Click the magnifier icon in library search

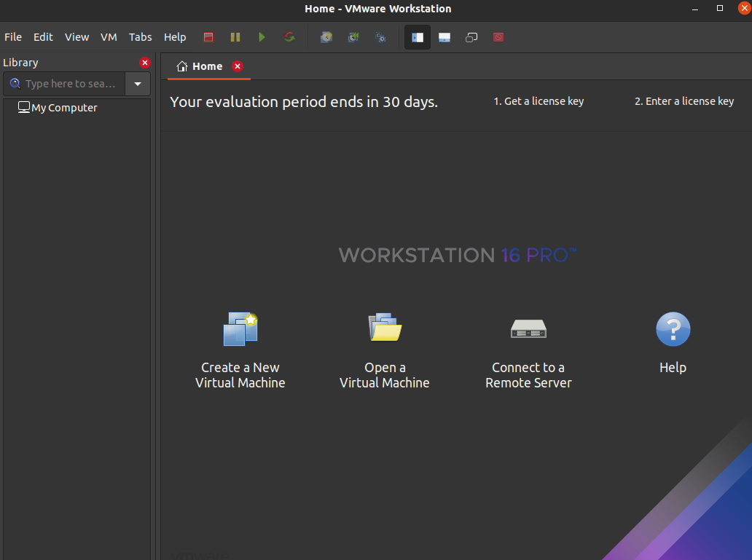tap(15, 84)
